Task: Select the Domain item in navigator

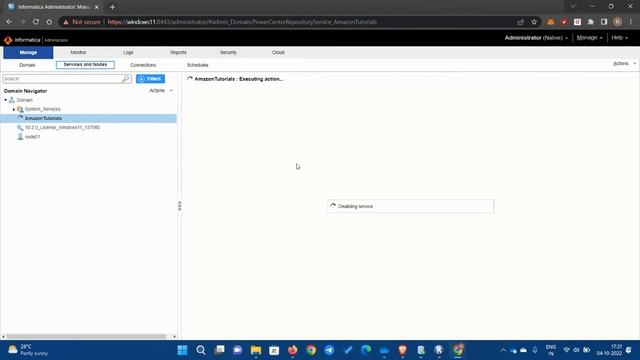Action: coord(24,100)
